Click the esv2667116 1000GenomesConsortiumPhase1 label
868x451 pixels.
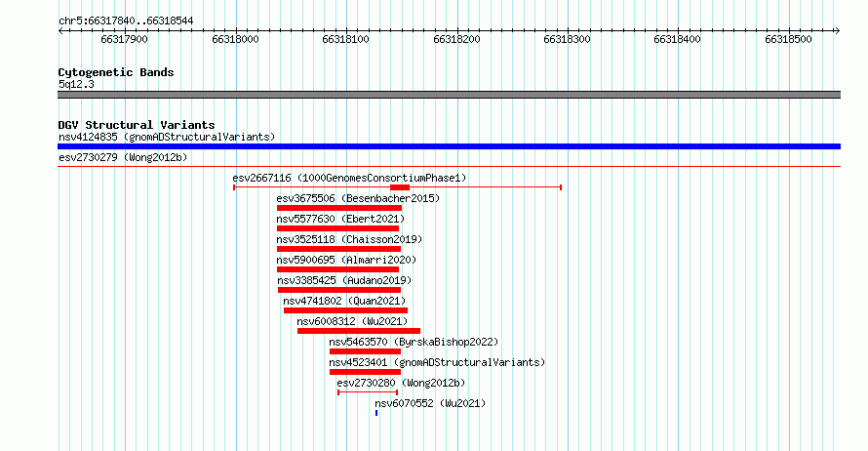point(349,178)
